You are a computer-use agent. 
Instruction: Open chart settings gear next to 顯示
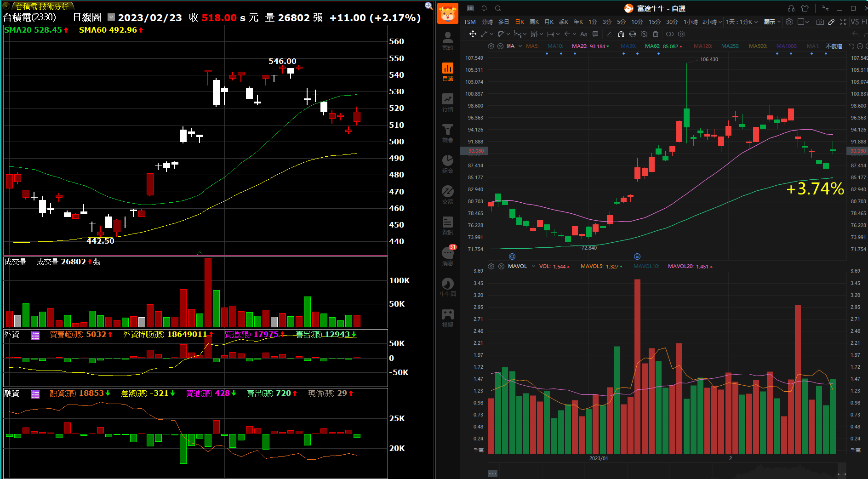coord(789,22)
